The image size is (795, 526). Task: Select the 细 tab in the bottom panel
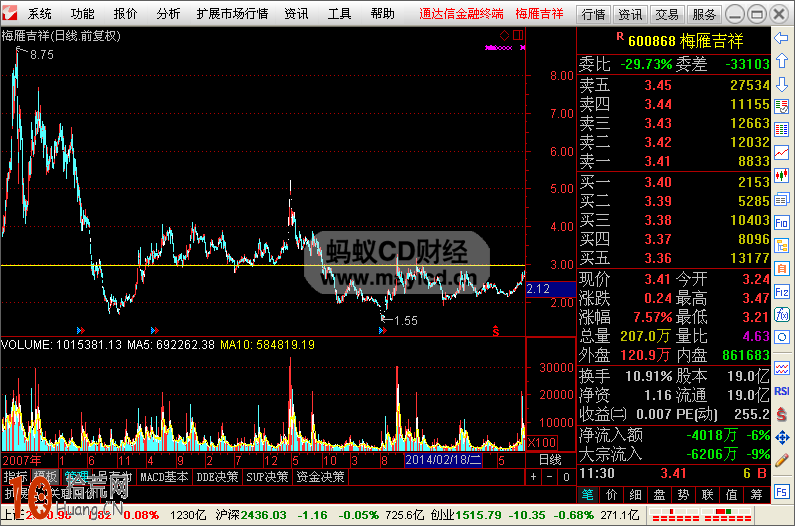tap(635, 495)
